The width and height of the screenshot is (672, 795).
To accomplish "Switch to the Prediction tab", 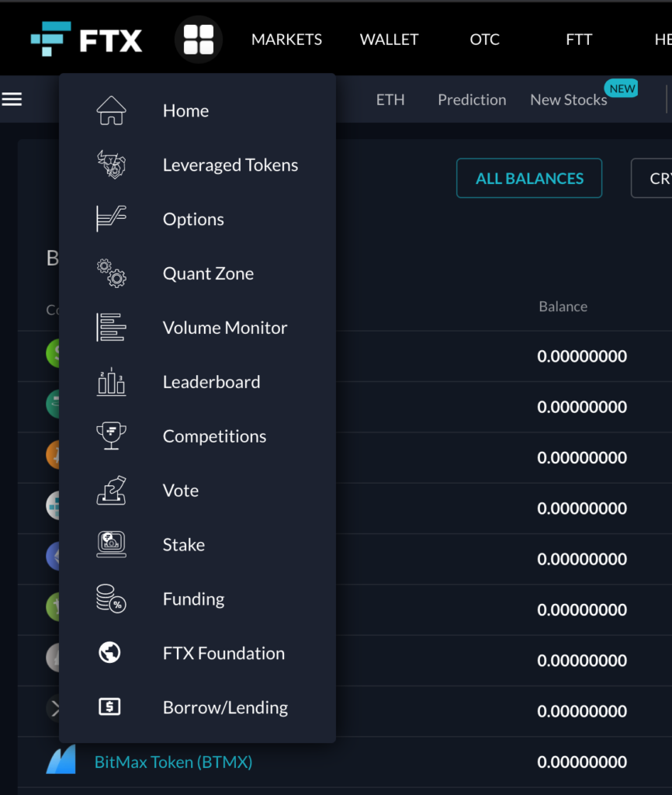I will (x=472, y=99).
